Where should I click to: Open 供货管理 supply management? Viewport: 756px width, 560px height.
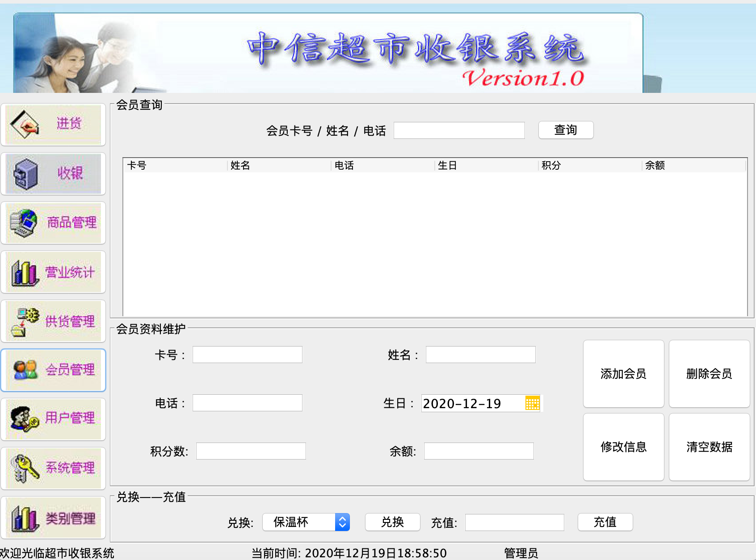pos(53,321)
